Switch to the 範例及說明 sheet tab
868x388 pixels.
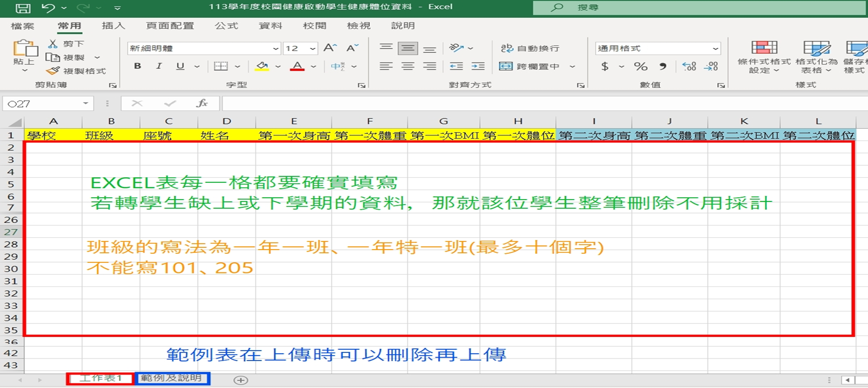172,378
